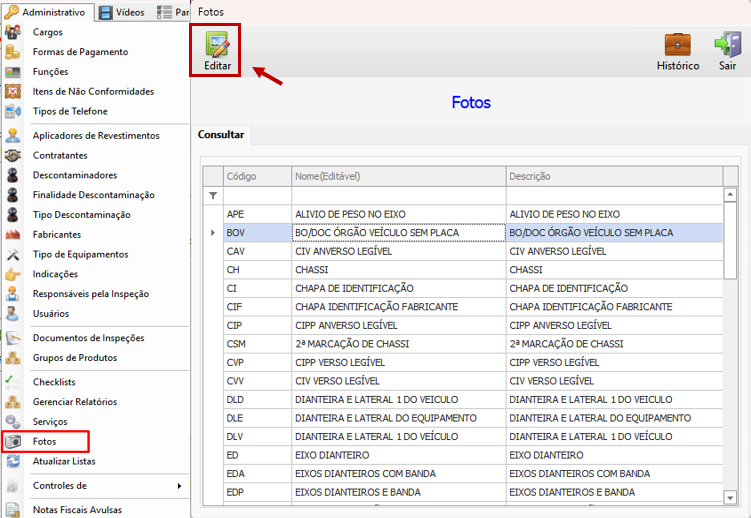Switch to the Consultar tab
The height and width of the screenshot is (518, 751).
221,135
